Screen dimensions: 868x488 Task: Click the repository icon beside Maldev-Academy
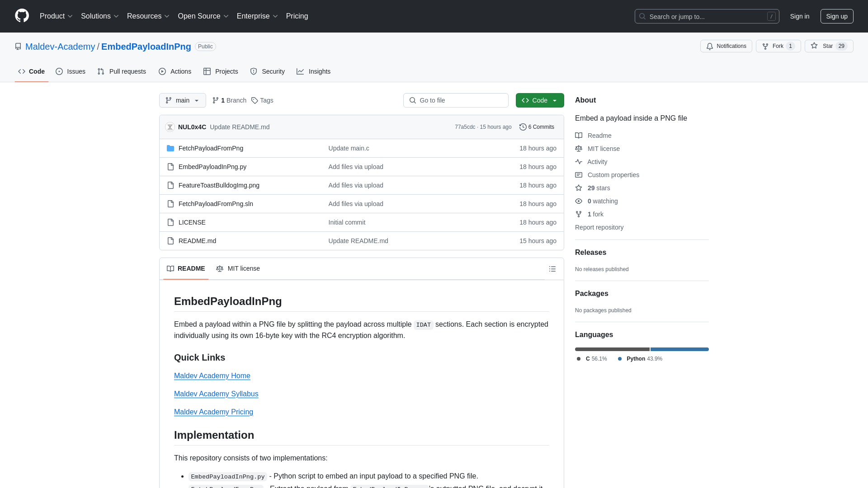coord(18,47)
